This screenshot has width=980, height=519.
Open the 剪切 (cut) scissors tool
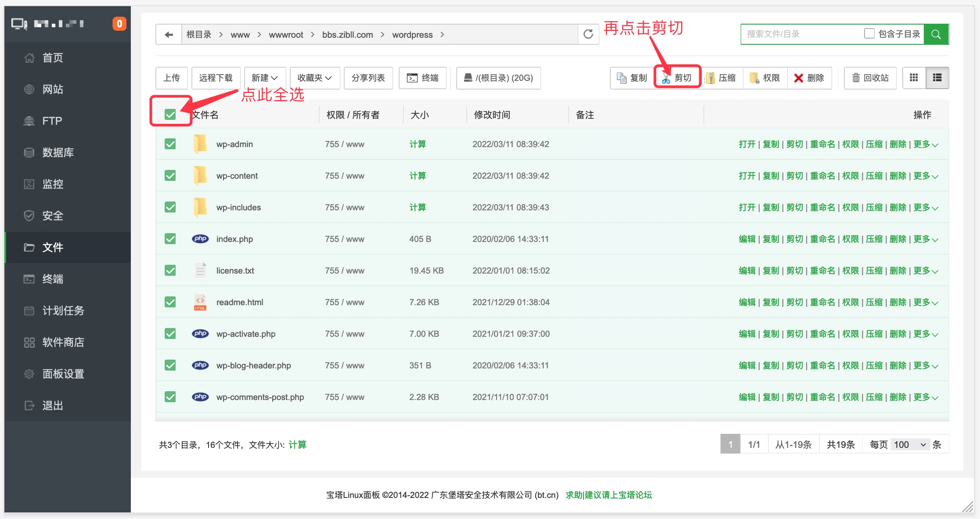677,78
